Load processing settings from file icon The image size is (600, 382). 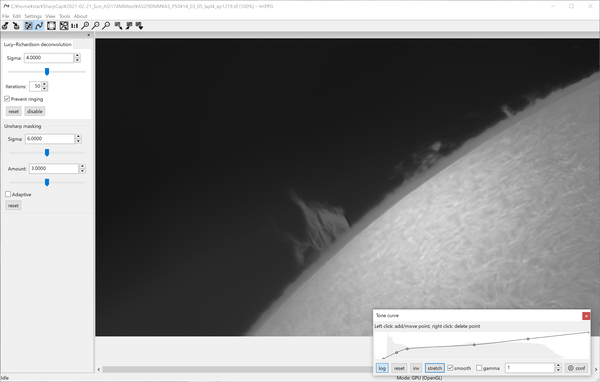click(118, 26)
